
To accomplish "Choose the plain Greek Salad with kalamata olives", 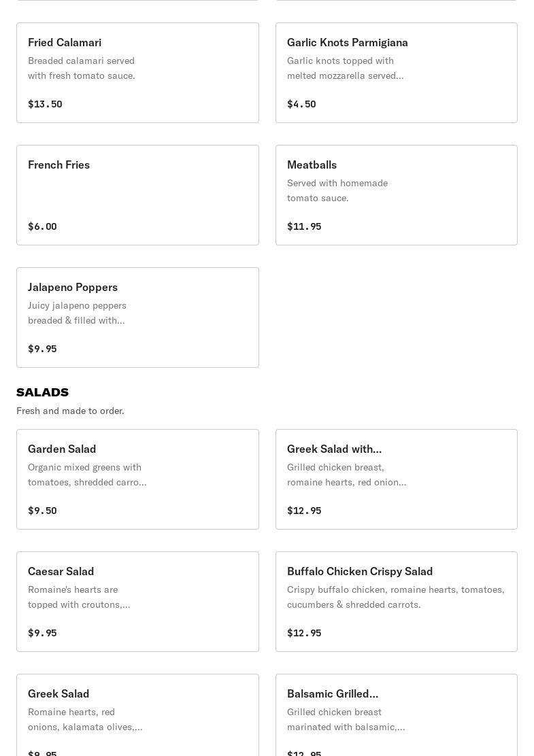I will click(137, 714).
